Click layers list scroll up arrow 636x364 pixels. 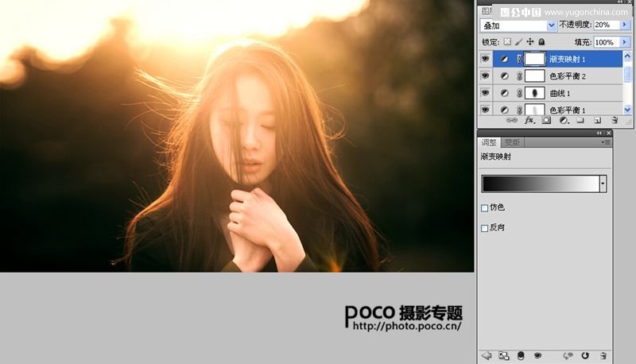click(x=627, y=56)
